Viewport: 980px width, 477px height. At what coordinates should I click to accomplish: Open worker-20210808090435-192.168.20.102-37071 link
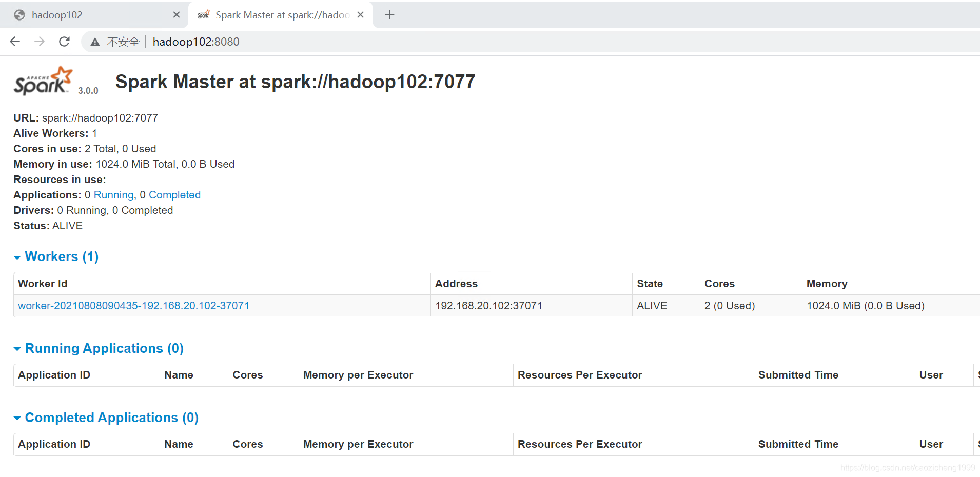pos(134,306)
